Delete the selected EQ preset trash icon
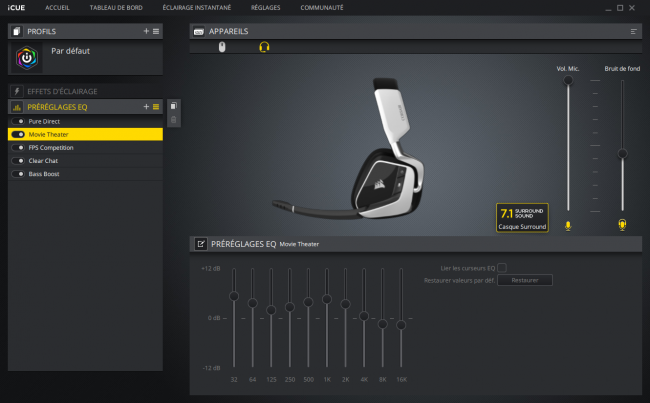650x403 pixels. [x=174, y=120]
